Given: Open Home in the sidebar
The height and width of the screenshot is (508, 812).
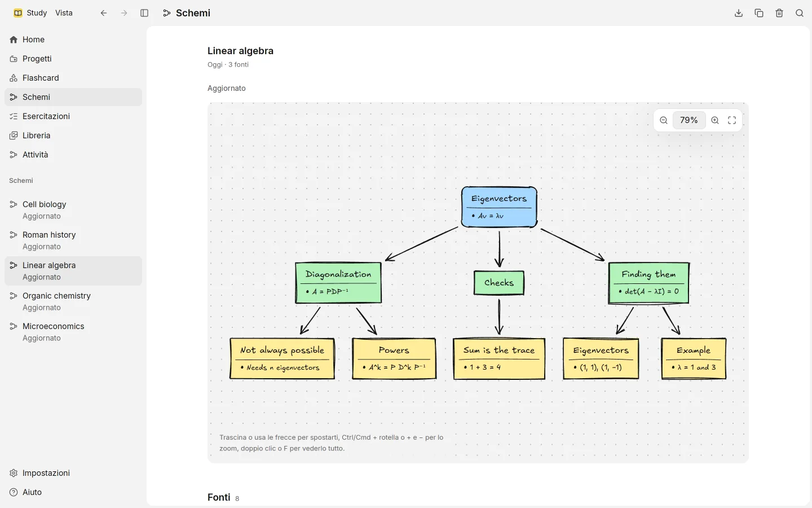Looking at the screenshot, I should coord(73,40).
